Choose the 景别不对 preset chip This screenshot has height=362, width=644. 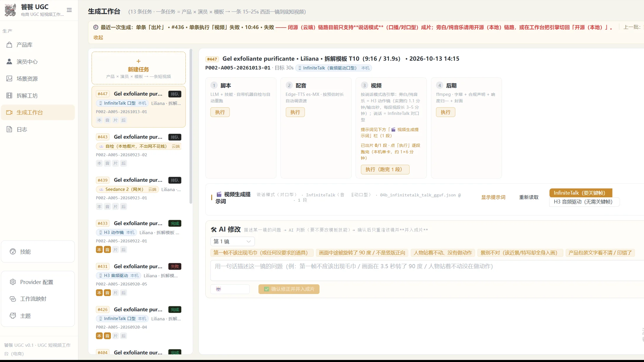[x=520, y=253]
